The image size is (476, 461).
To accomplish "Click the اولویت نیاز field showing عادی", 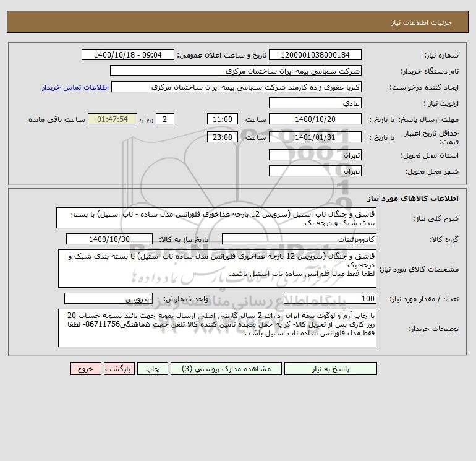I will [315, 103].
